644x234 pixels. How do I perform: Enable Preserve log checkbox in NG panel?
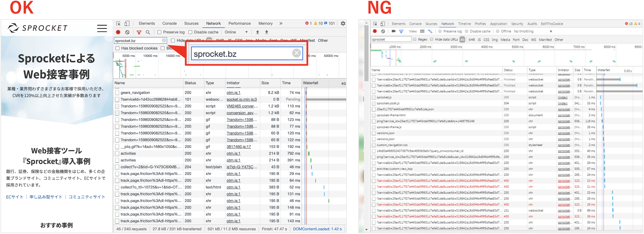pyautogui.click(x=440, y=31)
